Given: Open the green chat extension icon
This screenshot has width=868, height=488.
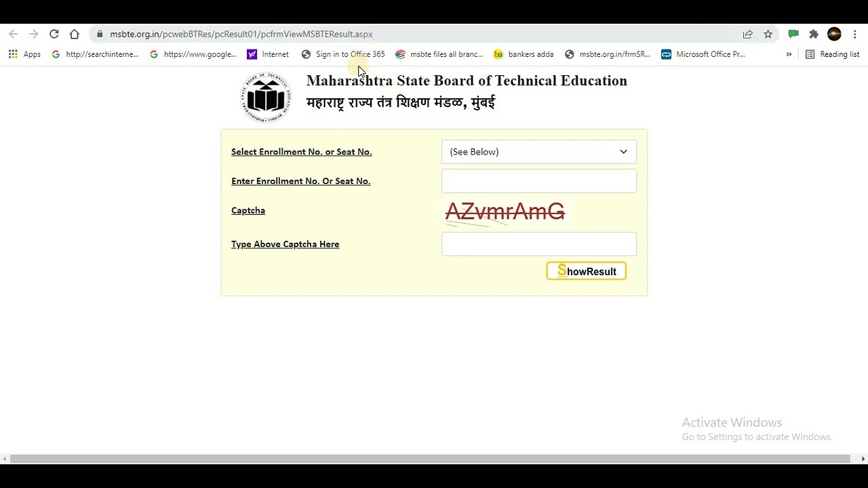Looking at the screenshot, I should coord(793,34).
